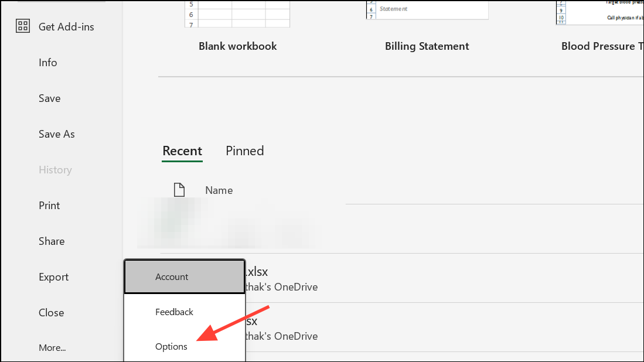
Task: Create a Blank workbook from its thumbnail
Action: pos(237,14)
